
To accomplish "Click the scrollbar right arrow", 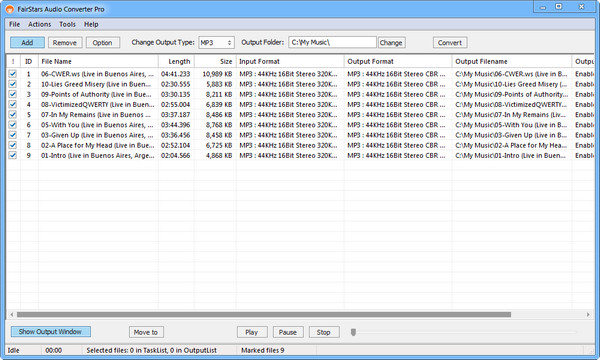I will [588, 314].
